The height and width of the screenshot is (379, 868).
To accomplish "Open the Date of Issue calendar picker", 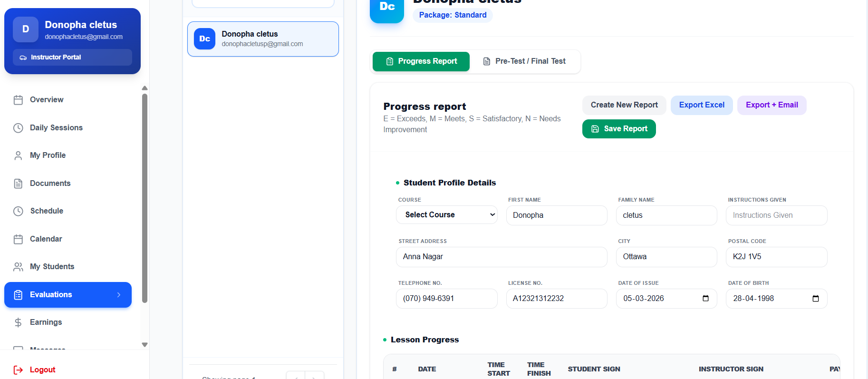I will pos(705,299).
